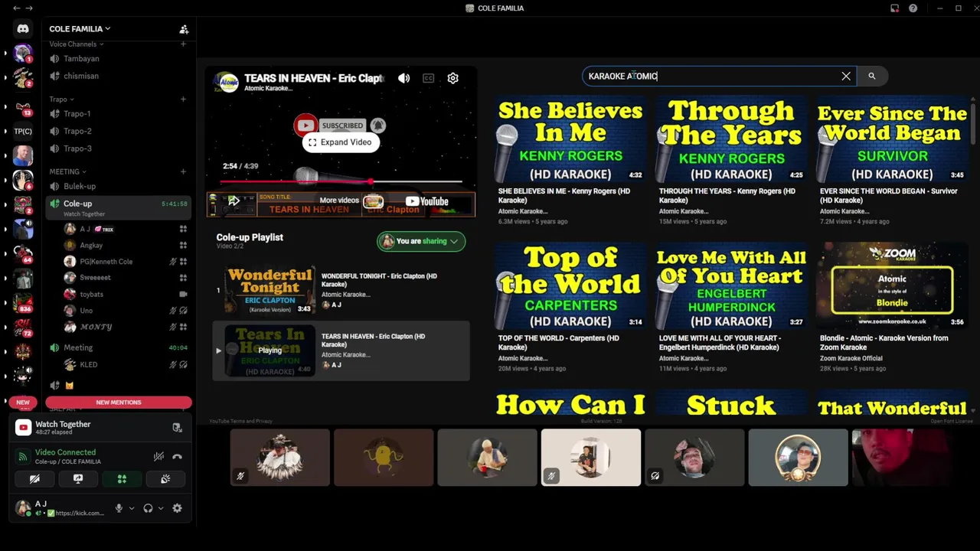This screenshot has width=980, height=551.
Task: Collapse the MEETING category
Action: 67,171
